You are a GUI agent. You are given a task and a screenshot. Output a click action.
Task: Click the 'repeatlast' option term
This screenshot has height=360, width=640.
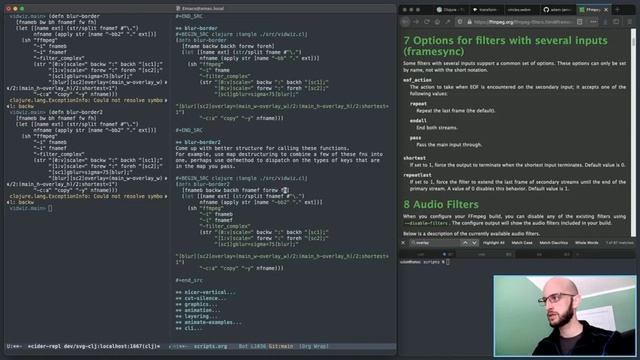417,175
